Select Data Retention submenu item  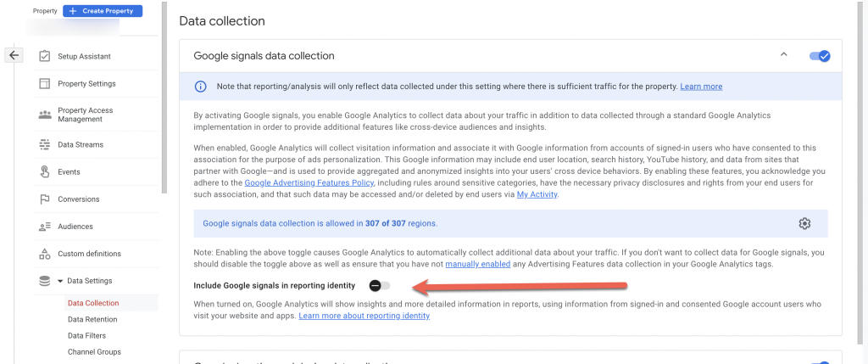coord(92,319)
